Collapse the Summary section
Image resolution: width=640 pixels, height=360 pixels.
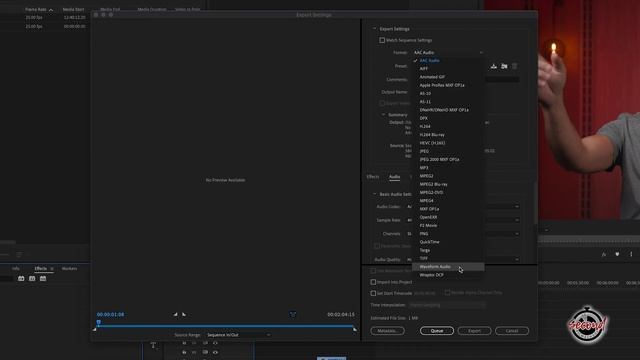[x=383, y=115]
